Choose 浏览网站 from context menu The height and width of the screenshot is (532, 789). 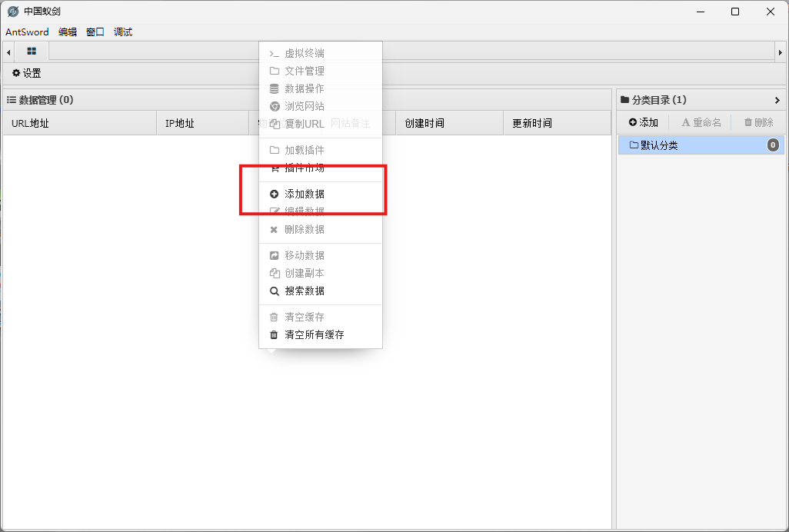(321, 106)
